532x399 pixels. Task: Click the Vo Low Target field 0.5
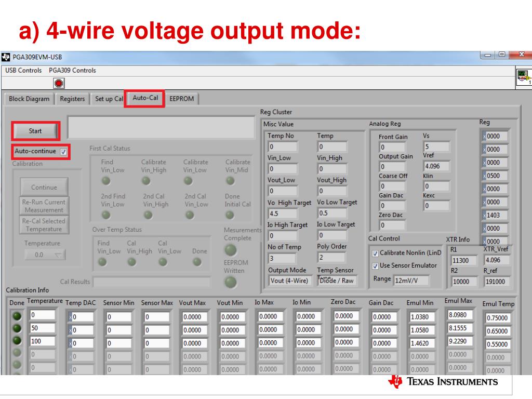point(332,212)
